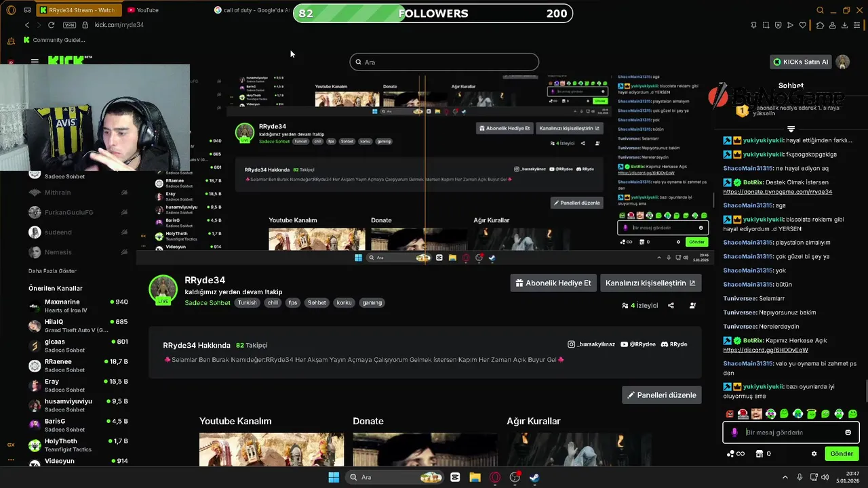Open HilalQ recommended channel
This screenshot has width=868, height=488.
point(78,326)
